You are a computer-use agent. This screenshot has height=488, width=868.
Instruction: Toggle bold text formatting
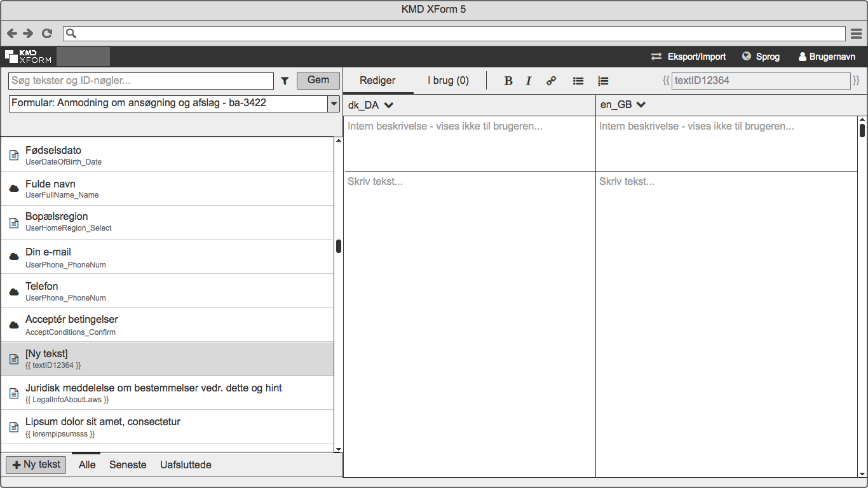508,81
